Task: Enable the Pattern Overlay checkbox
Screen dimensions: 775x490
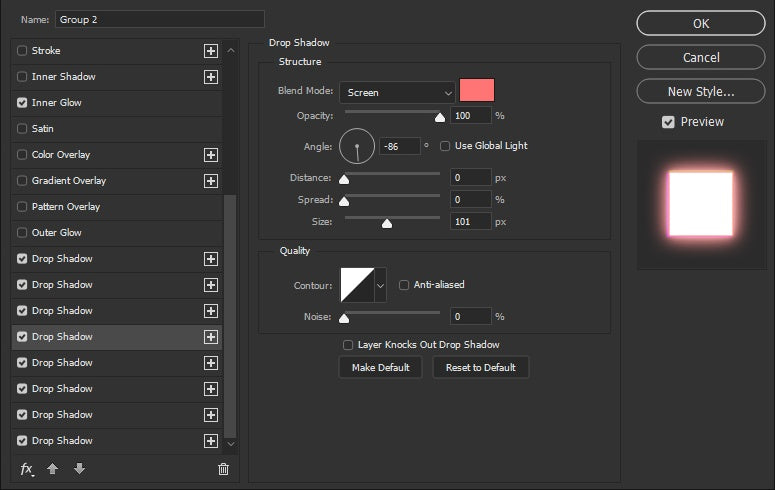Action: coord(22,206)
